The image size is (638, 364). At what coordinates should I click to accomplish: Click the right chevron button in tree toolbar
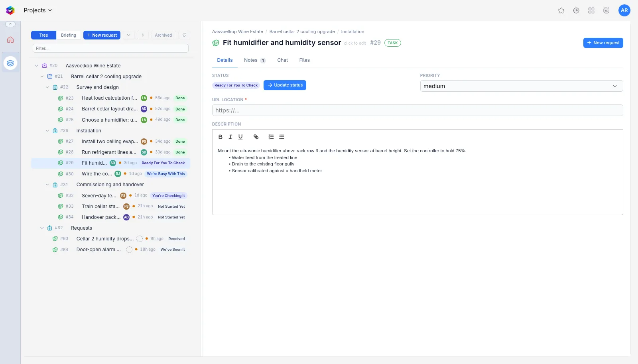point(142,35)
